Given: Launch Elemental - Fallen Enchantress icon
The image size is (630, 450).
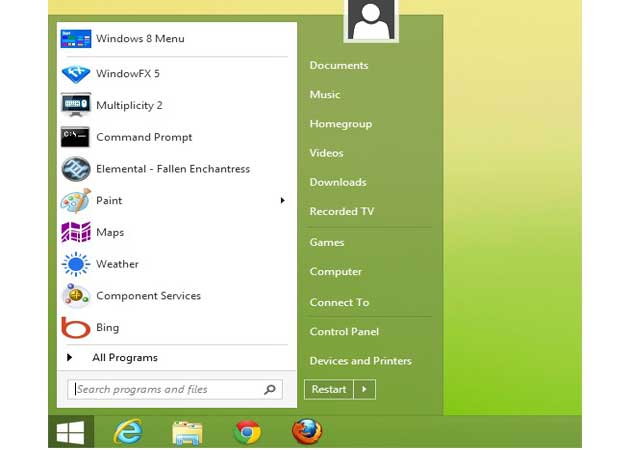Looking at the screenshot, I should pos(76,169).
